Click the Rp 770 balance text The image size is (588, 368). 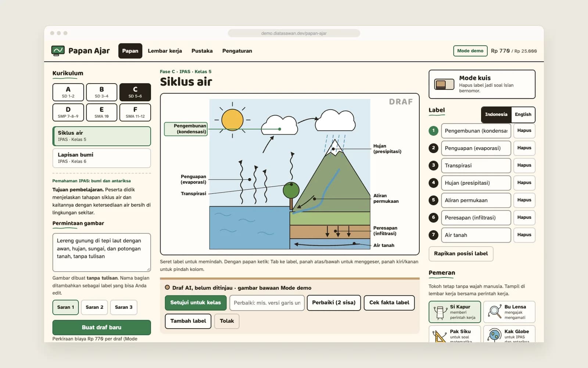[x=500, y=51]
